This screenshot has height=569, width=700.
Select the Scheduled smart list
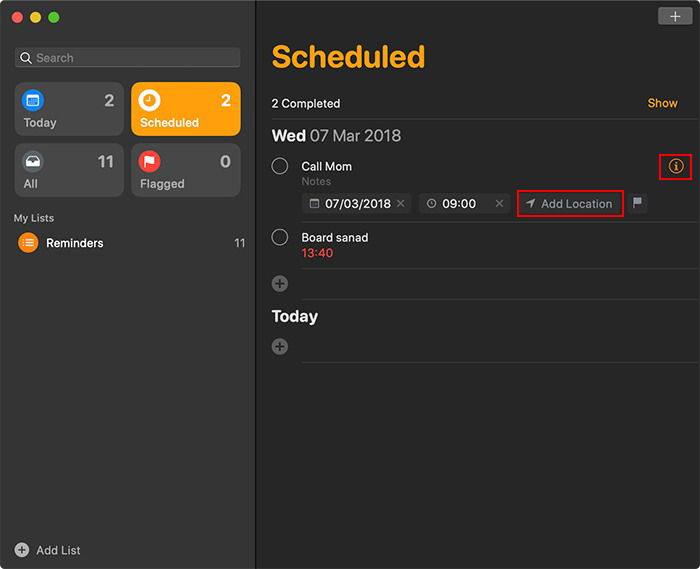coord(185,109)
